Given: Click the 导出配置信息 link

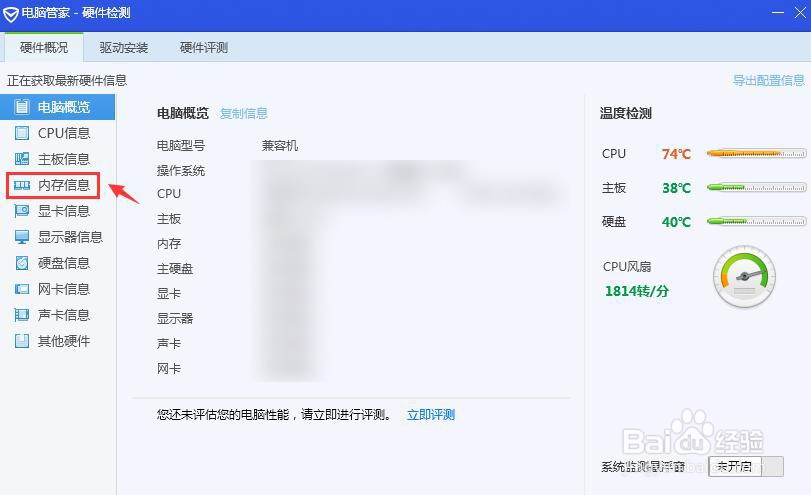Looking at the screenshot, I should (769, 80).
